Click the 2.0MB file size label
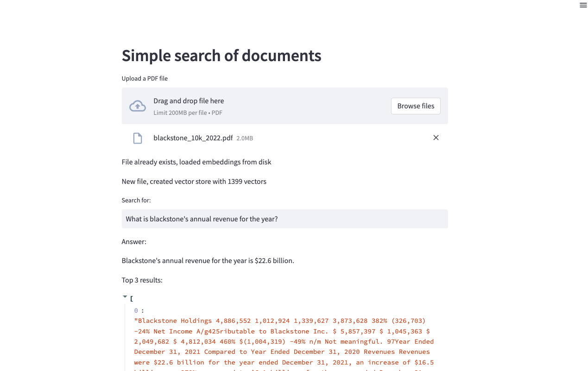This screenshot has height=371, width=588. pyautogui.click(x=245, y=138)
